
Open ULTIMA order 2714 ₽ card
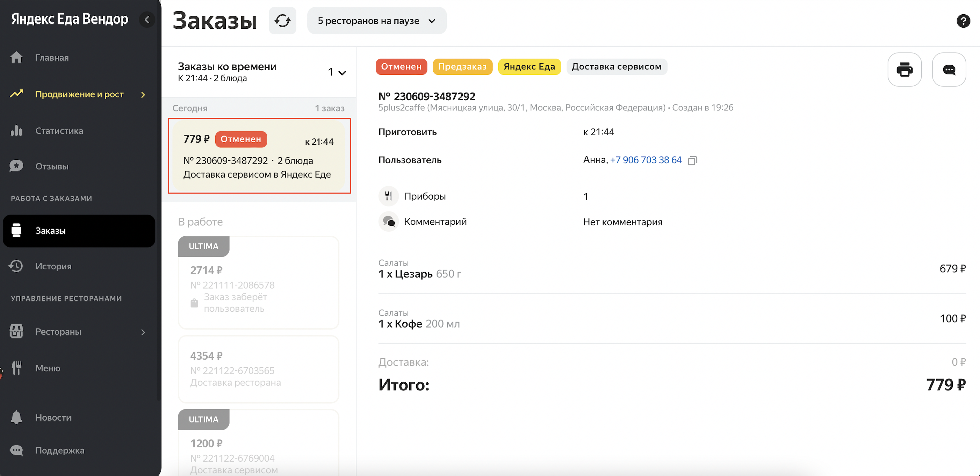coord(258,282)
